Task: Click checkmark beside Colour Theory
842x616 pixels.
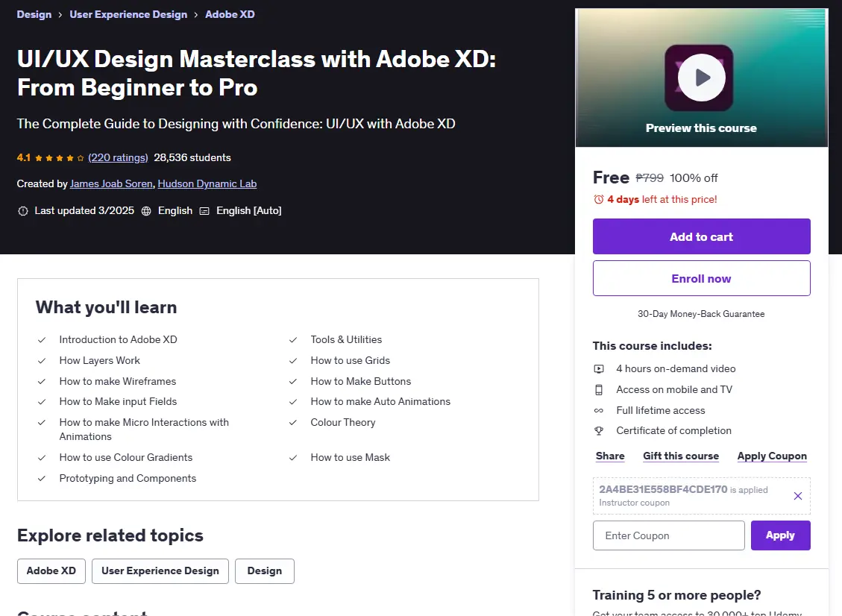Action: pos(292,423)
